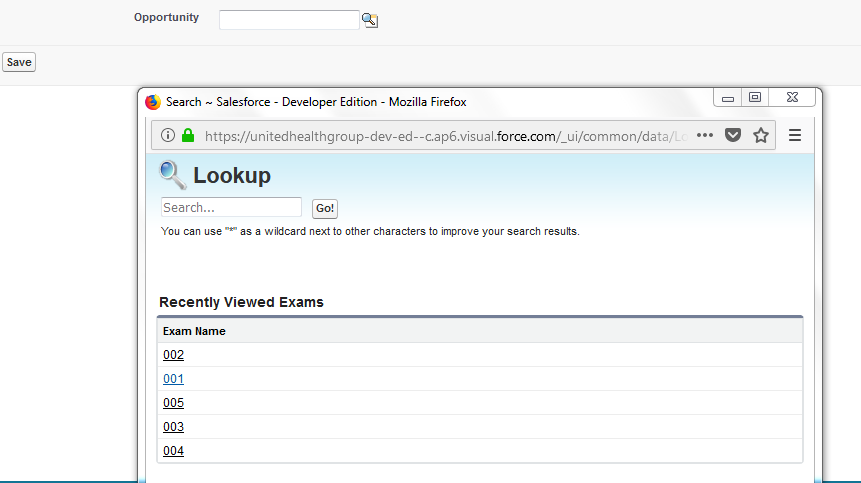
Task: Bookmark this page with the star icon
Action: (761, 136)
